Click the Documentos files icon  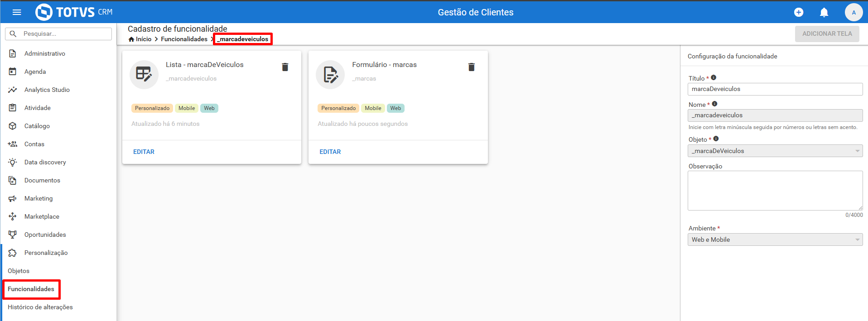pyautogui.click(x=13, y=180)
